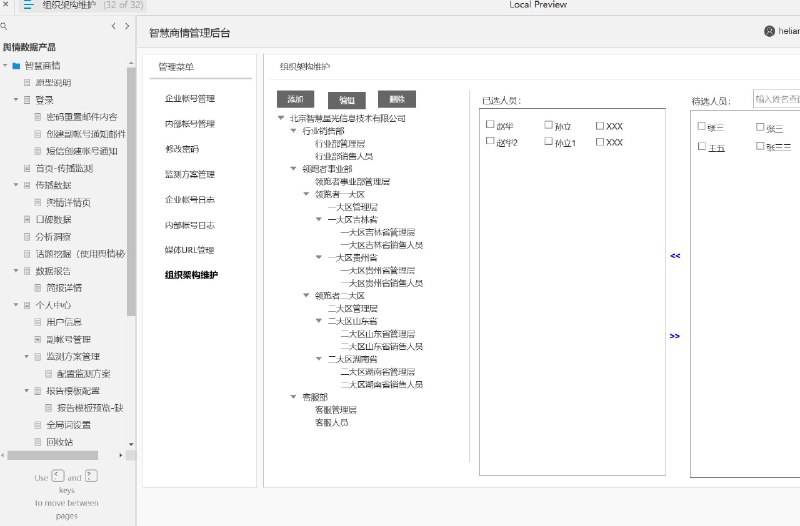Click page icon beside 简报详情
Viewport: 800px width, 526px height.
tap(38, 288)
